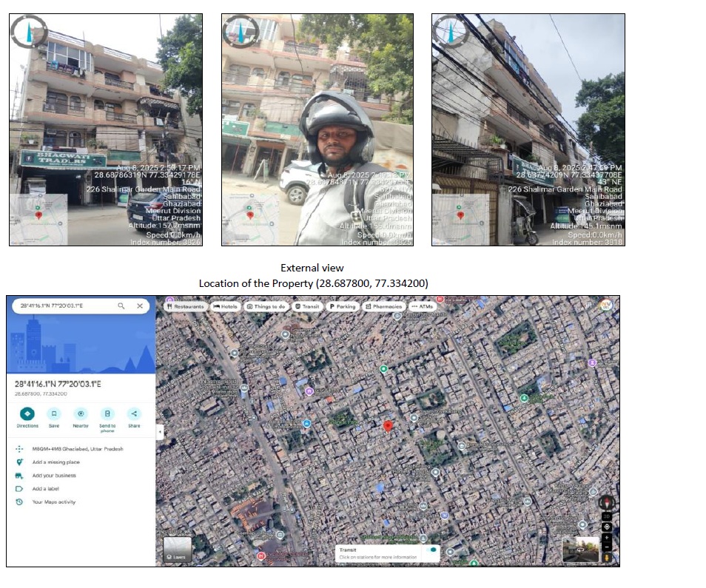Select the Pharmacies category chip
This screenshot has height=588, width=706.
tap(383, 306)
